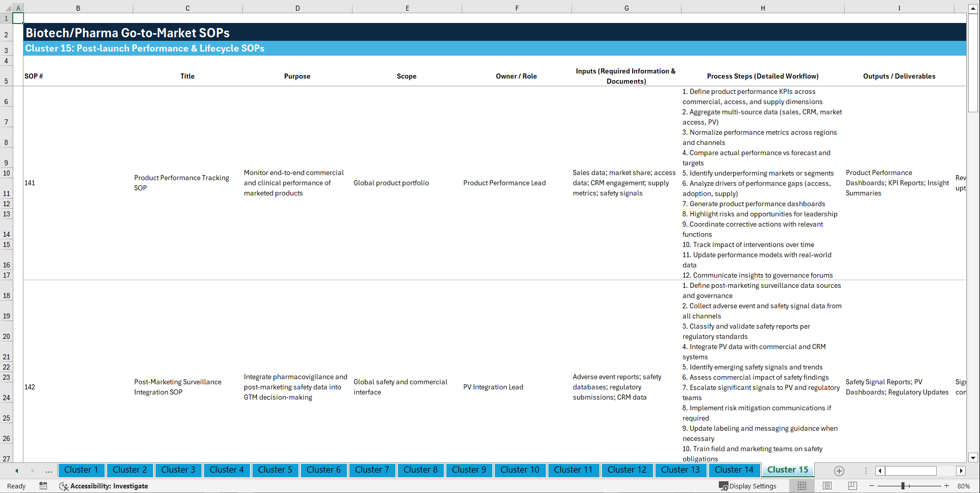
Task: Select the Page Layout view icon
Action: pos(826,486)
